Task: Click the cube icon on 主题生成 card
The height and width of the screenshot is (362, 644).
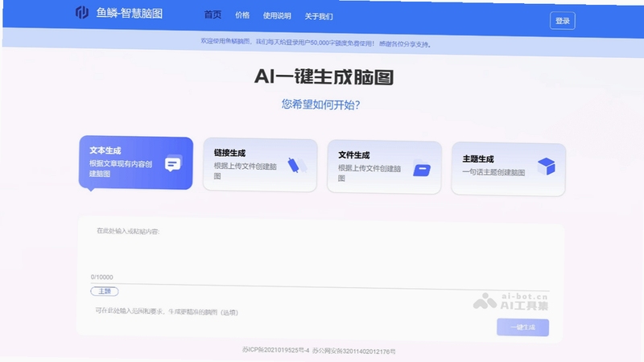Action: click(x=547, y=167)
